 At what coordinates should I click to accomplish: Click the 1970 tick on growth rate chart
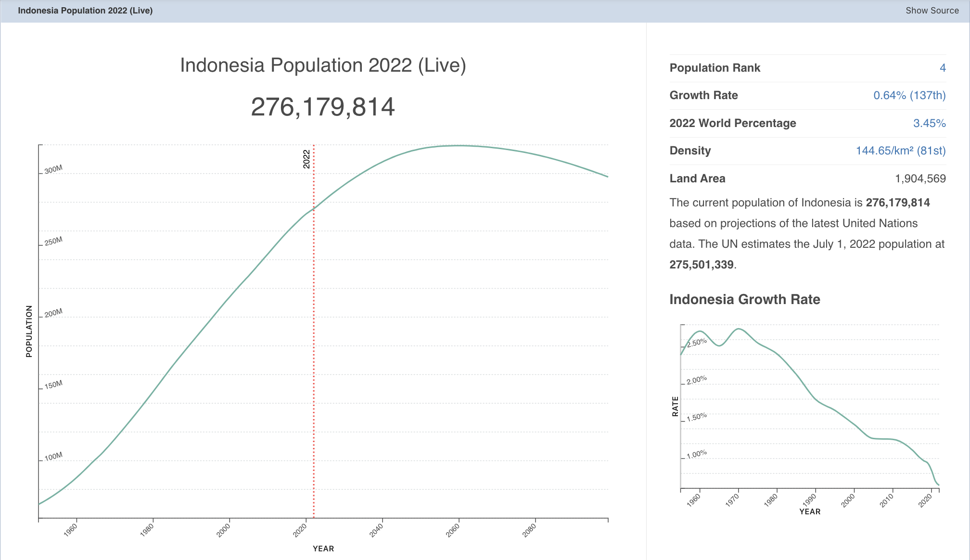tap(732, 500)
